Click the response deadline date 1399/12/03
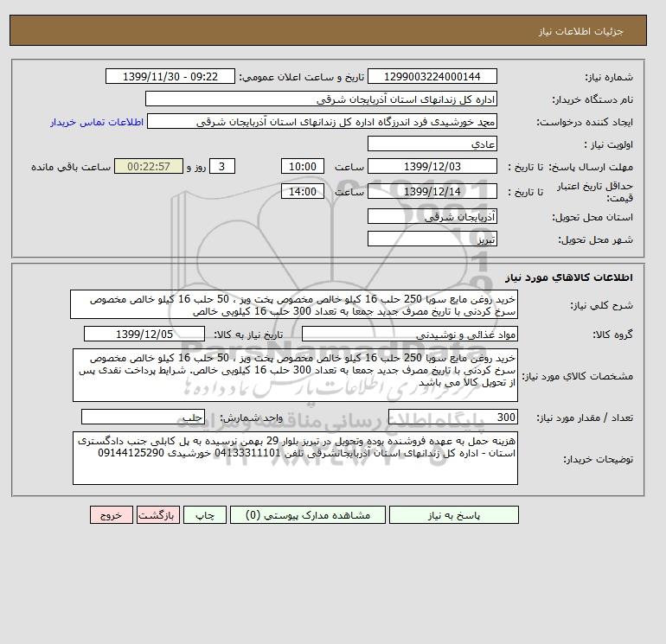Image resolution: width=666 pixels, height=644 pixels. click(432, 167)
